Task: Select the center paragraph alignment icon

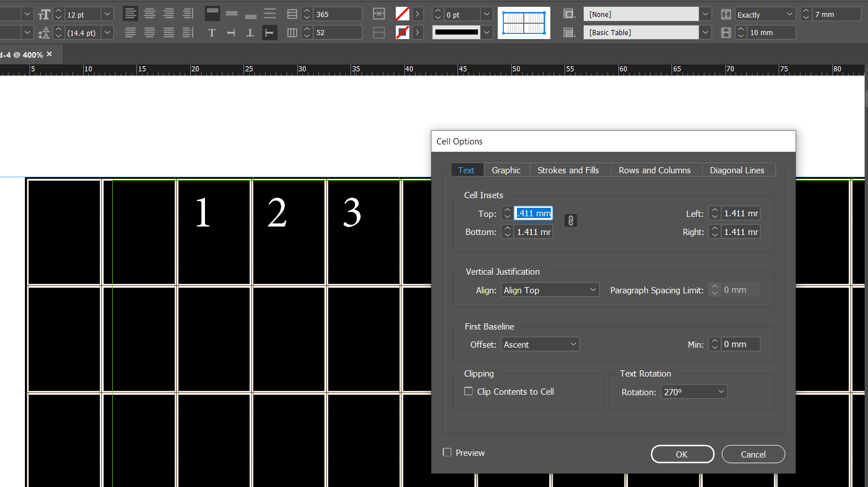Action: 149,14
